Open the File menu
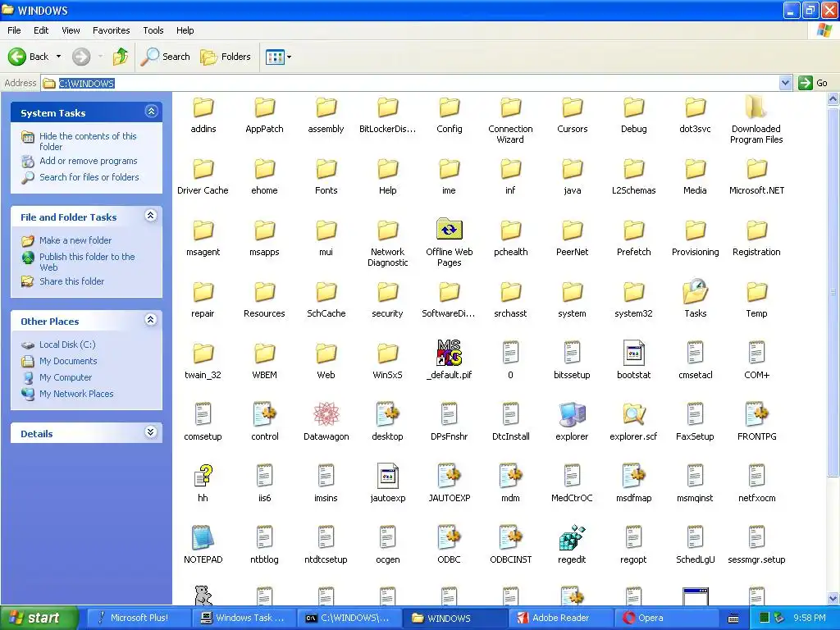840x630 pixels. point(14,30)
